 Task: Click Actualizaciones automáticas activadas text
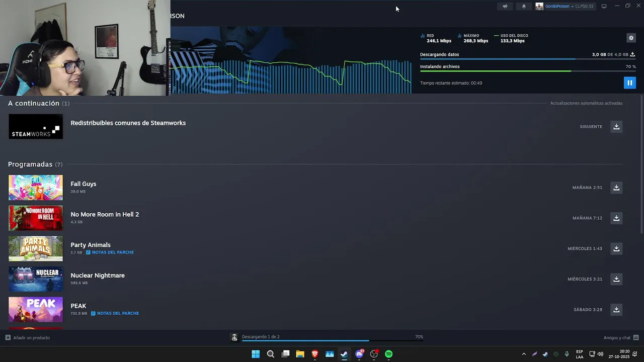pyautogui.click(x=586, y=103)
